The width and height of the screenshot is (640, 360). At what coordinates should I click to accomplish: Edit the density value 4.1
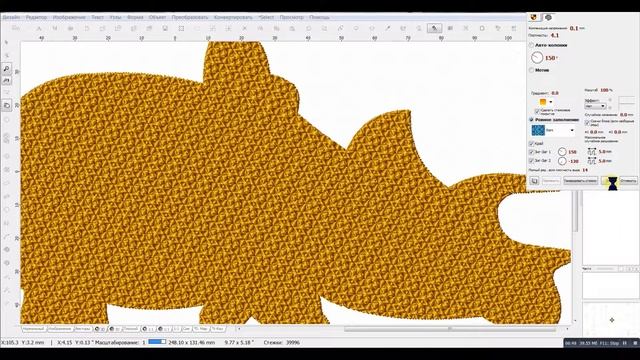pyautogui.click(x=555, y=36)
